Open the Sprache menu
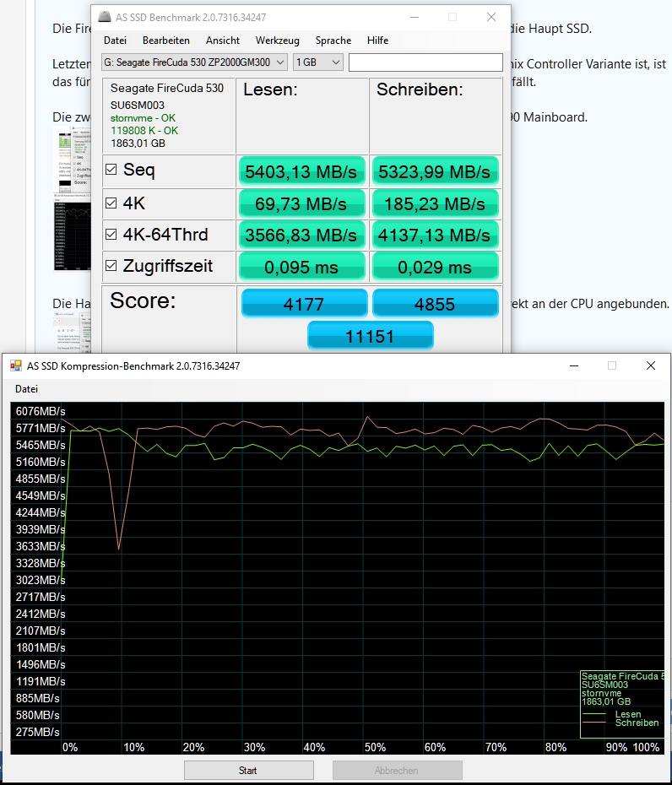 click(333, 41)
